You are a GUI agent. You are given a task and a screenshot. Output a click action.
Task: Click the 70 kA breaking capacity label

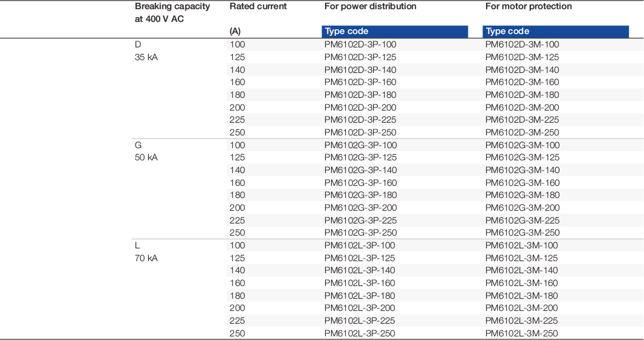[146, 258]
